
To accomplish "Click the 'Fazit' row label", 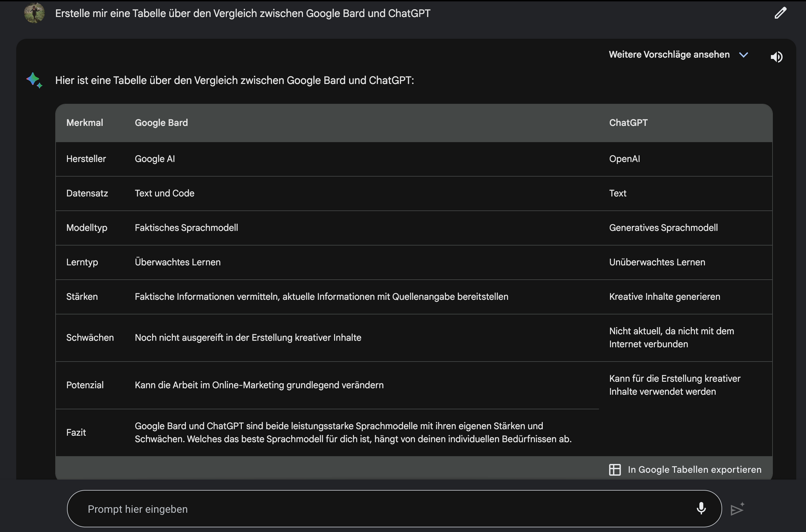I will [x=76, y=432].
